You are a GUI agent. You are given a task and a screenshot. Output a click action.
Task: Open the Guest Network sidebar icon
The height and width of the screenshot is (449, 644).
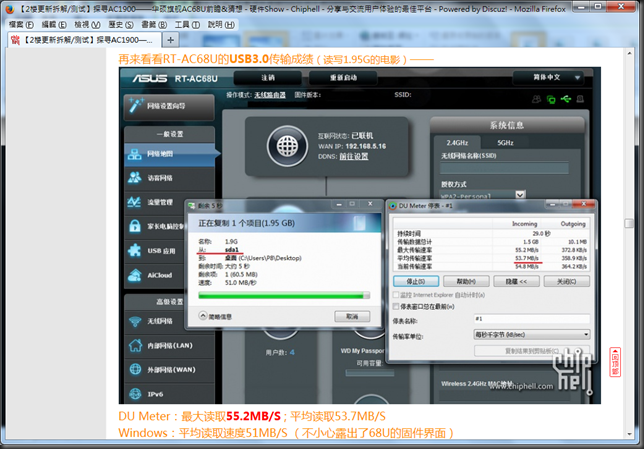[135, 178]
